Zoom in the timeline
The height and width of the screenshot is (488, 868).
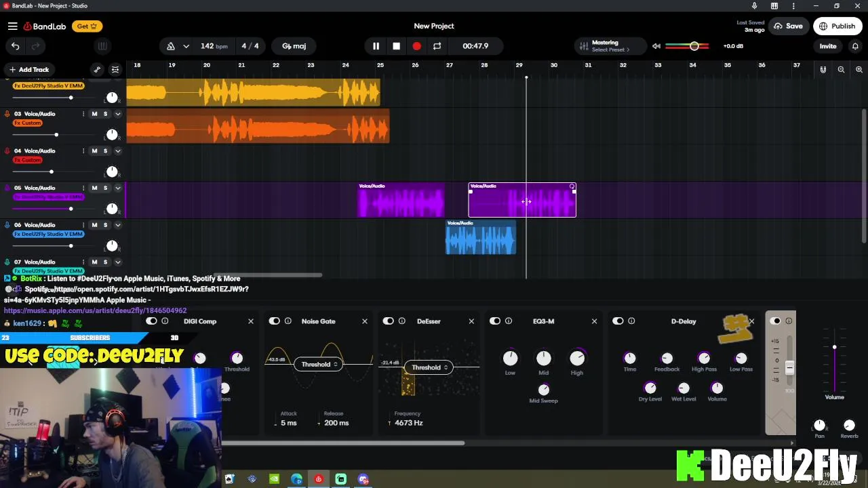[859, 69]
